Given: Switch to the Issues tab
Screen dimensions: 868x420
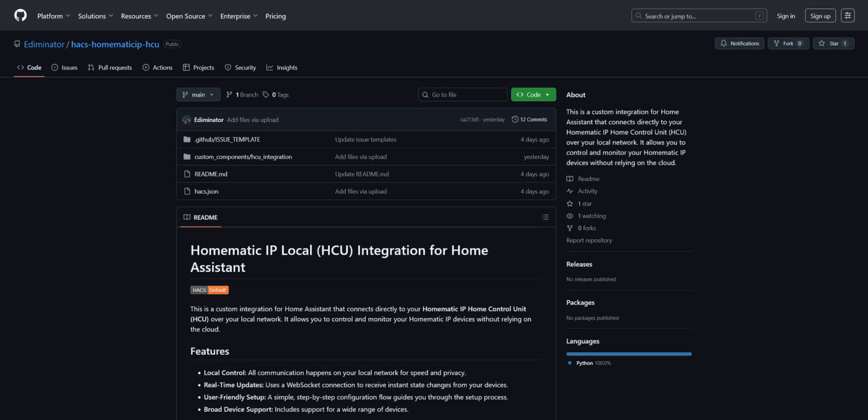Looking at the screenshot, I should (65, 68).
